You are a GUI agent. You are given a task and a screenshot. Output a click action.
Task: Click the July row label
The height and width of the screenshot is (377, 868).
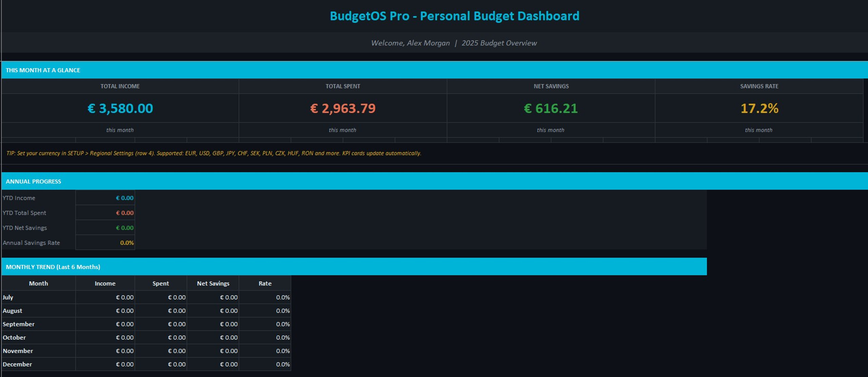[8, 297]
